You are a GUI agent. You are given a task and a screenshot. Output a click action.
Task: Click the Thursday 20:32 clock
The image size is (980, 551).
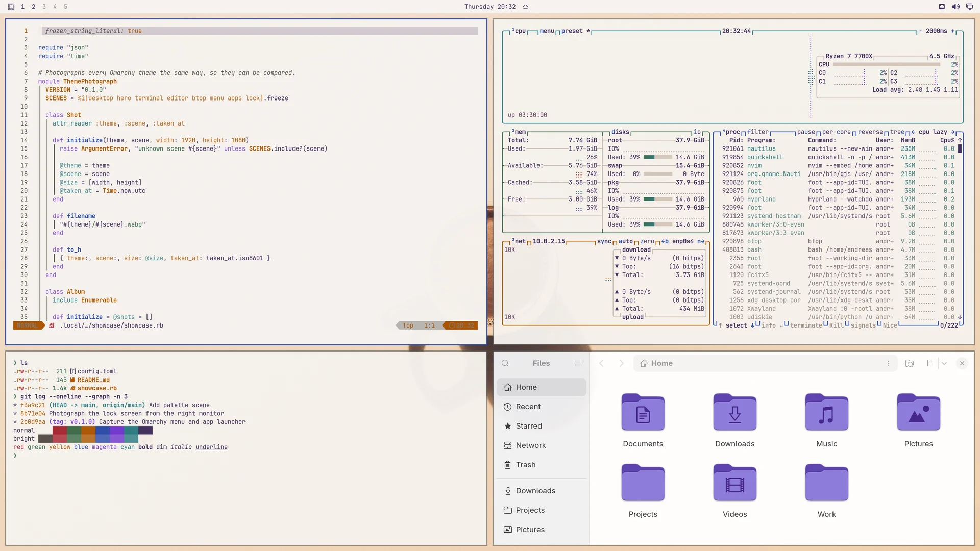[490, 7]
